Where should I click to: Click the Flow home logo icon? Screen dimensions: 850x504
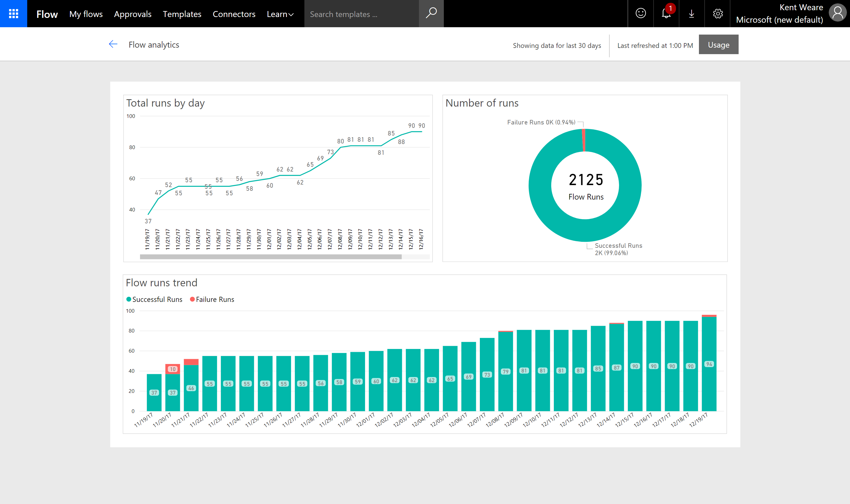pos(46,13)
